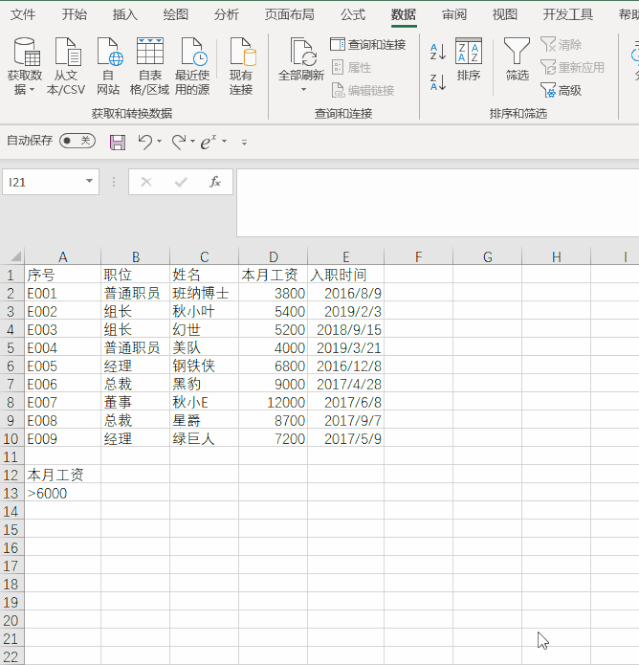Open the 文件 tab
The height and width of the screenshot is (665, 639).
click(23, 14)
